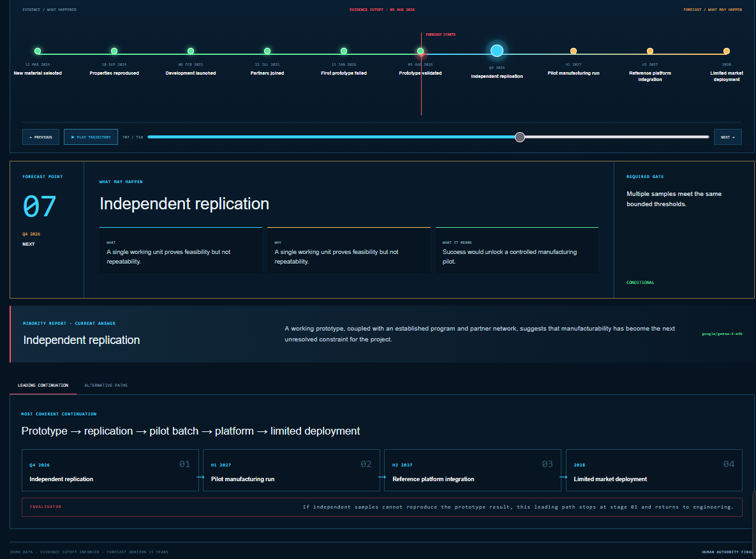Click the T07 / T10 position counter
This screenshot has height=559, width=756.
pos(133,137)
